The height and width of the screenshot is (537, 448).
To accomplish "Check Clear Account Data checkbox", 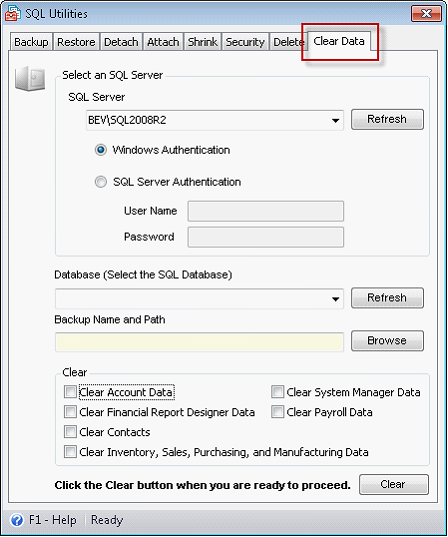I will coord(70,392).
